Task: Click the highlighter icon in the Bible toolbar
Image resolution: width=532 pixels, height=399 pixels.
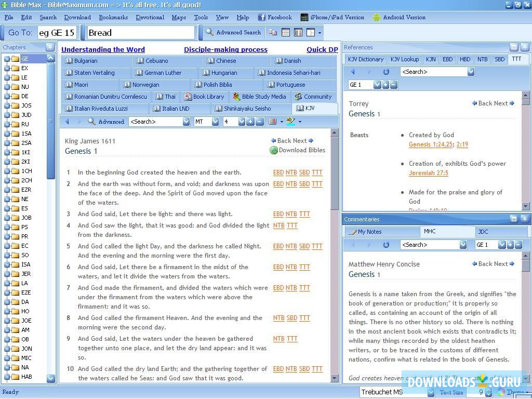Action: click(x=291, y=121)
